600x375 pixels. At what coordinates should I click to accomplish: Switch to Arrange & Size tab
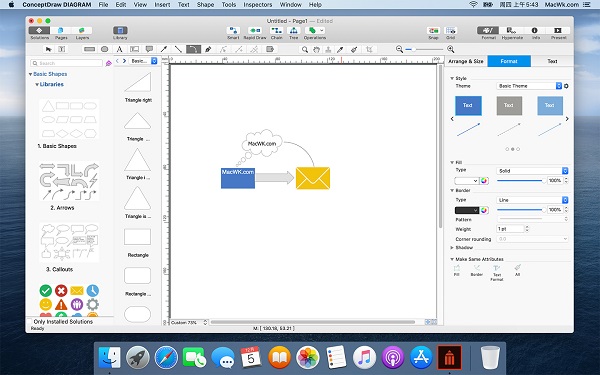[x=466, y=61]
